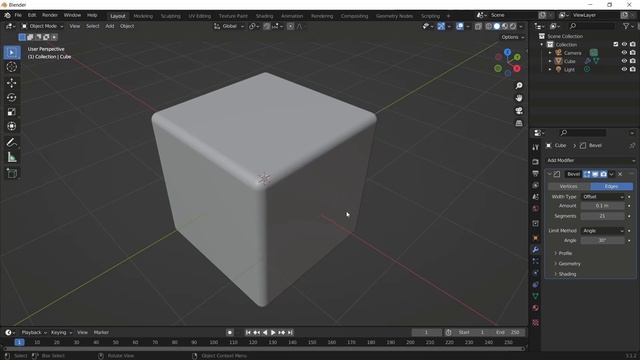Toggle Collection exclude checkbox in outliner
Screen dimensions: 640x360
[616, 44]
